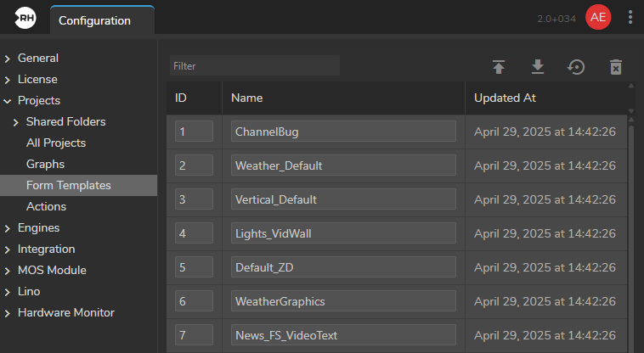
Task: Expand the License section chevron
Action: point(8,80)
